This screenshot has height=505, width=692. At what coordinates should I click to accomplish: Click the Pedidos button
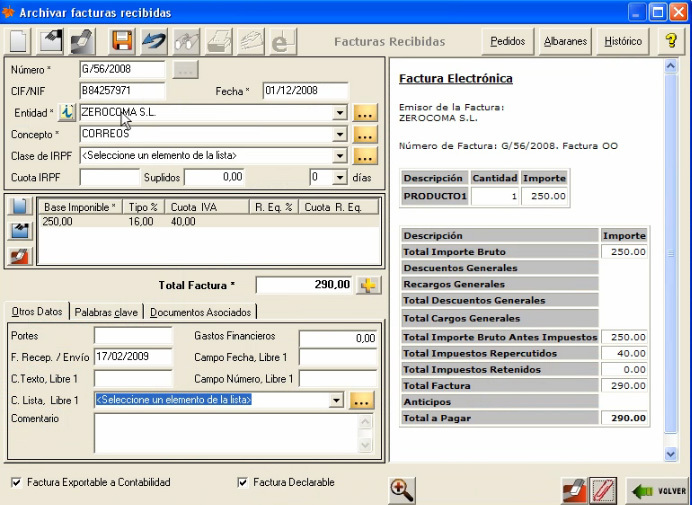[508, 41]
